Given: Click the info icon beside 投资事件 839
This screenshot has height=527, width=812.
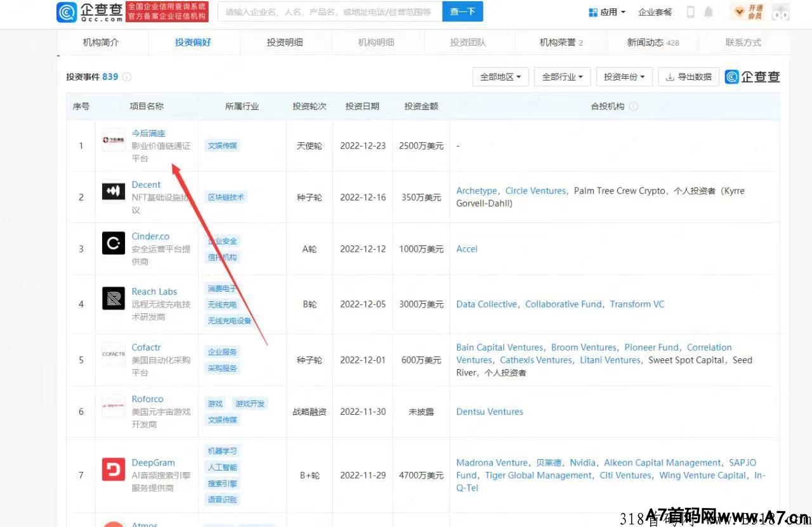Looking at the screenshot, I should pyautogui.click(x=127, y=77).
